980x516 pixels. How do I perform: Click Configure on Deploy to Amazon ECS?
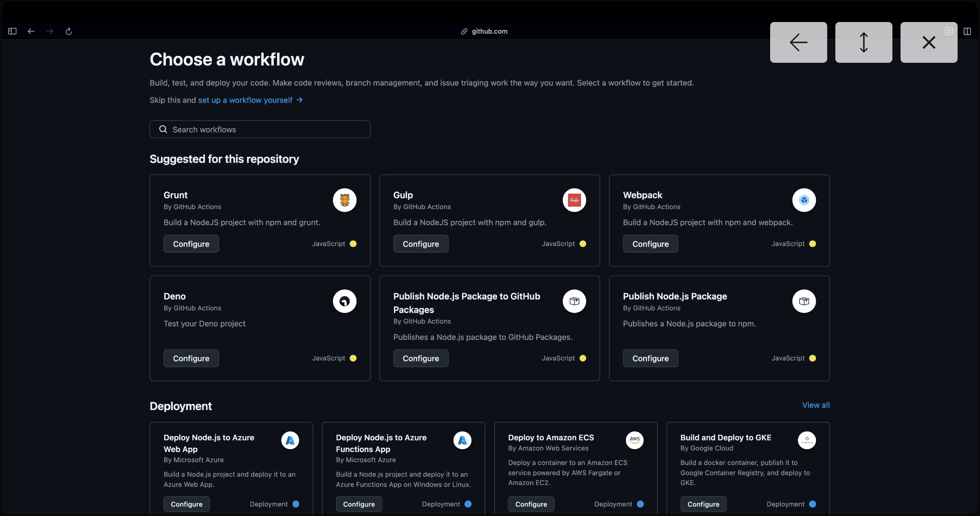coord(531,504)
